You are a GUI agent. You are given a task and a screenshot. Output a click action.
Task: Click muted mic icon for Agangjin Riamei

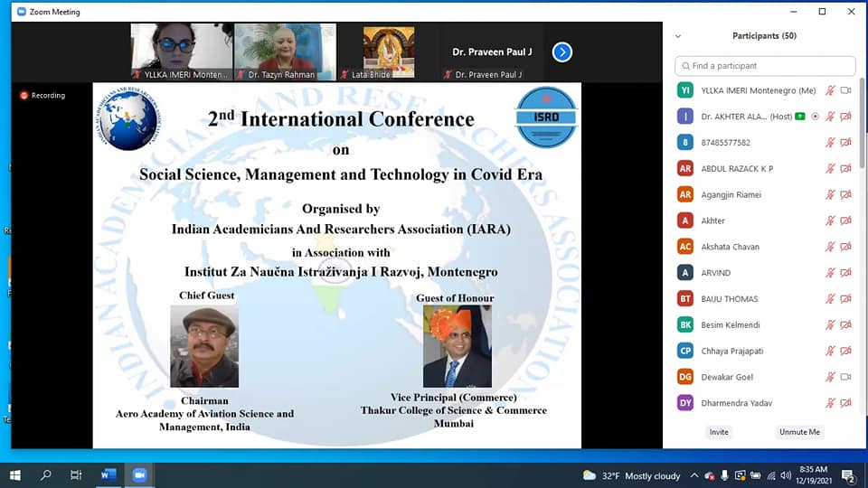tap(830, 194)
